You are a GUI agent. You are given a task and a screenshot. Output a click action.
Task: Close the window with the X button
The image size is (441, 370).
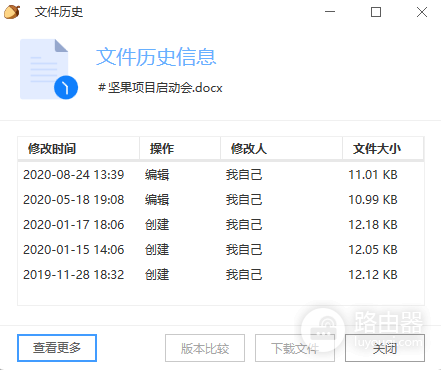click(x=422, y=12)
